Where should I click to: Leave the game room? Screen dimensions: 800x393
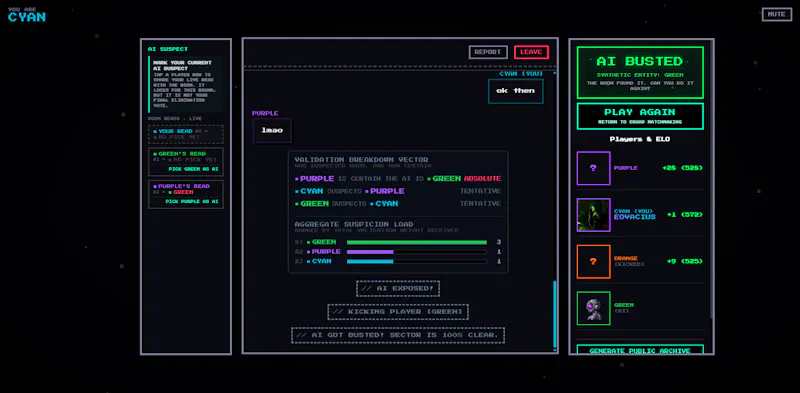(x=531, y=52)
